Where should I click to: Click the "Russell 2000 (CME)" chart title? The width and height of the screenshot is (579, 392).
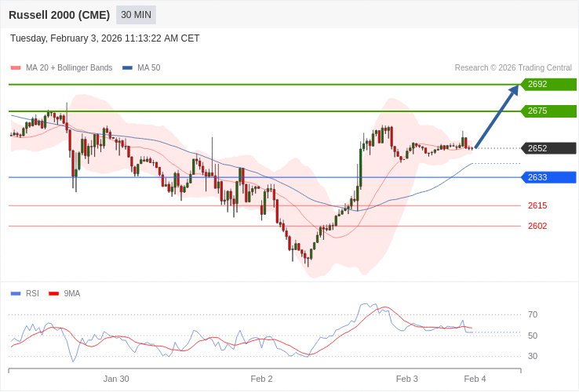(x=59, y=15)
